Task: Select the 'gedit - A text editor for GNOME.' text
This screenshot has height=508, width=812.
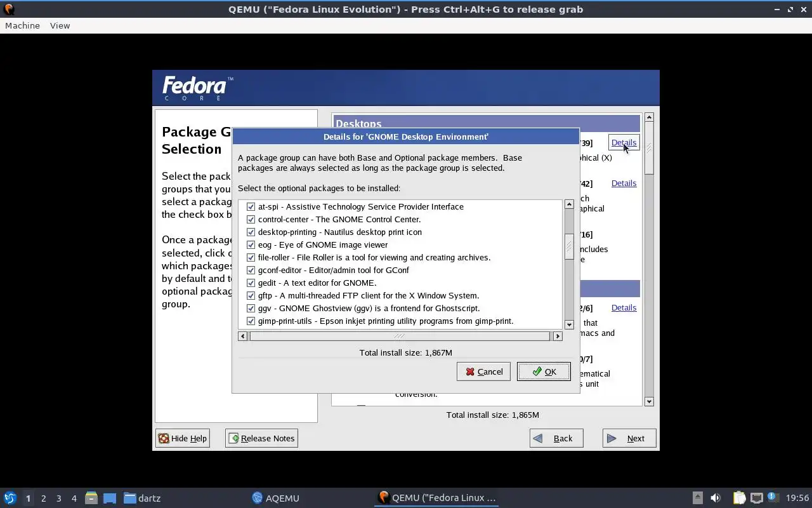Action: click(317, 283)
